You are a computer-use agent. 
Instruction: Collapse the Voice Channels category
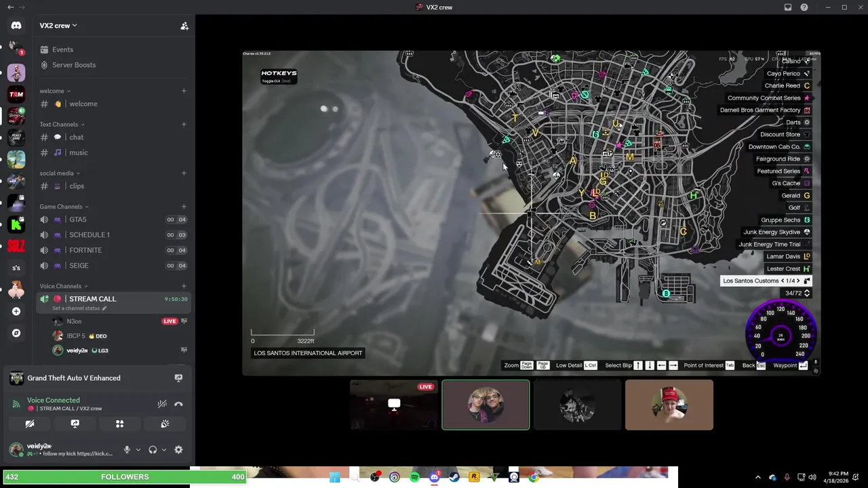(x=63, y=286)
